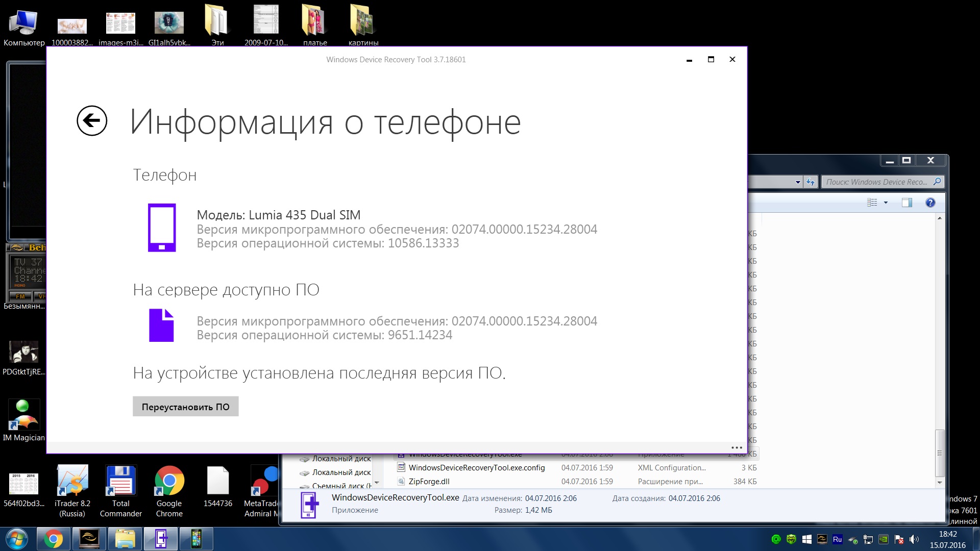Open the phone app taskbar button

pyautogui.click(x=197, y=539)
